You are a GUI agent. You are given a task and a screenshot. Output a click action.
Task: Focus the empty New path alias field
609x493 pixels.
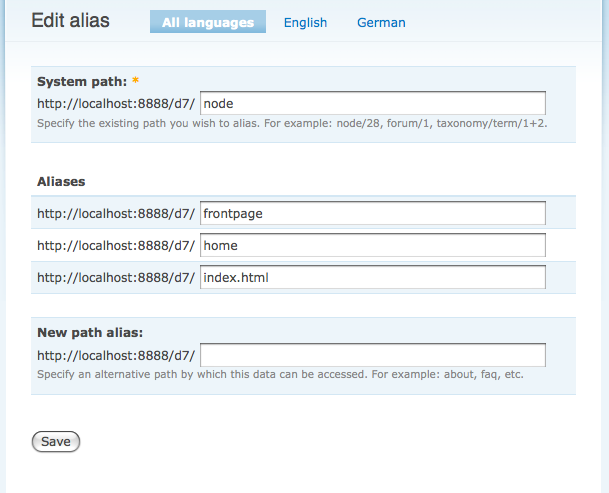372,355
